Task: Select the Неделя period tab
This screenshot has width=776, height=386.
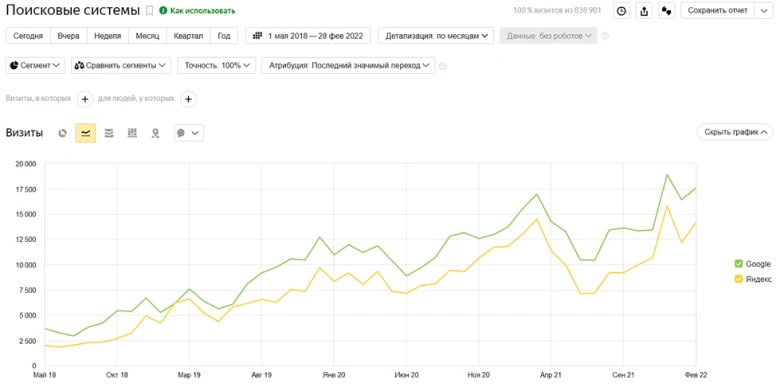Action: pyautogui.click(x=107, y=36)
